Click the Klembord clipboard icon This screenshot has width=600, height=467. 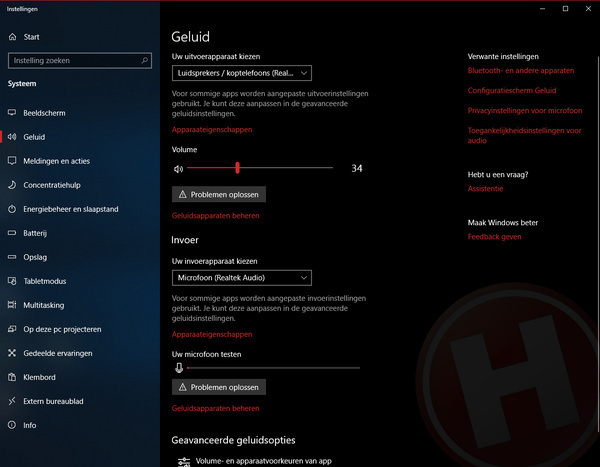pyautogui.click(x=12, y=377)
